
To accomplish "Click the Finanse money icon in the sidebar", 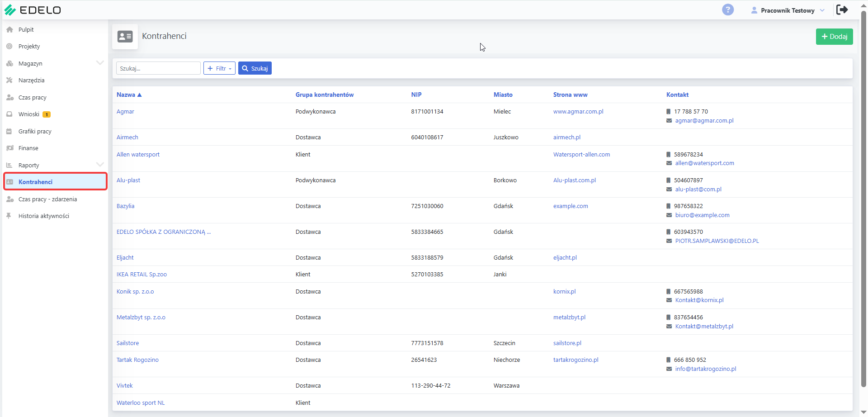I will (9, 148).
